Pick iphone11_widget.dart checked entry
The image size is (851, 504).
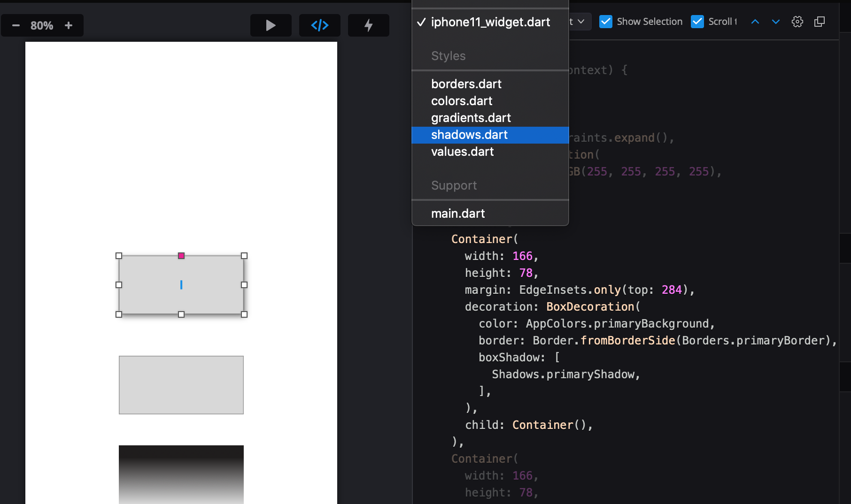490,23
